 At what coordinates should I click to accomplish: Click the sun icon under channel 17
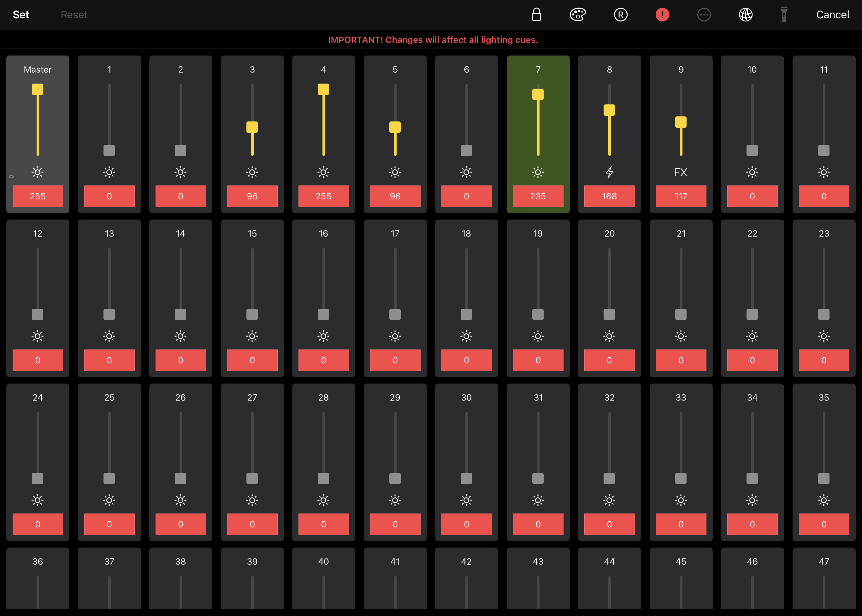click(x=395, y=336)
